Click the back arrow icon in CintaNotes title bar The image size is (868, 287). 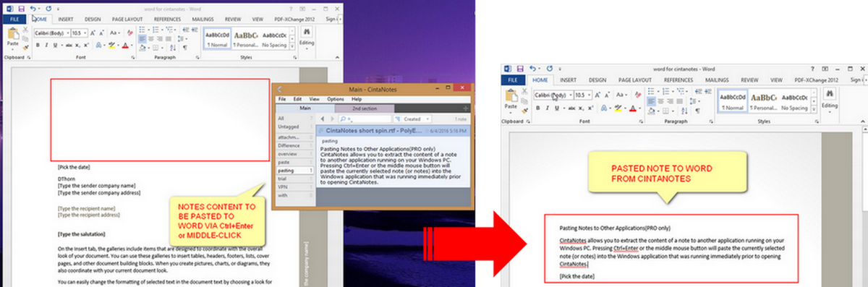pos(279,90)
